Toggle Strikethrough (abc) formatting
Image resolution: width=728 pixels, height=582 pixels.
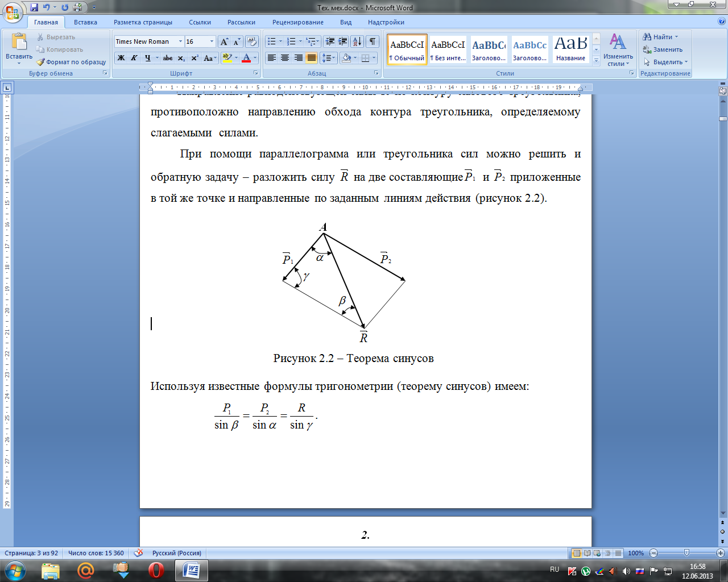pos(168,58)
